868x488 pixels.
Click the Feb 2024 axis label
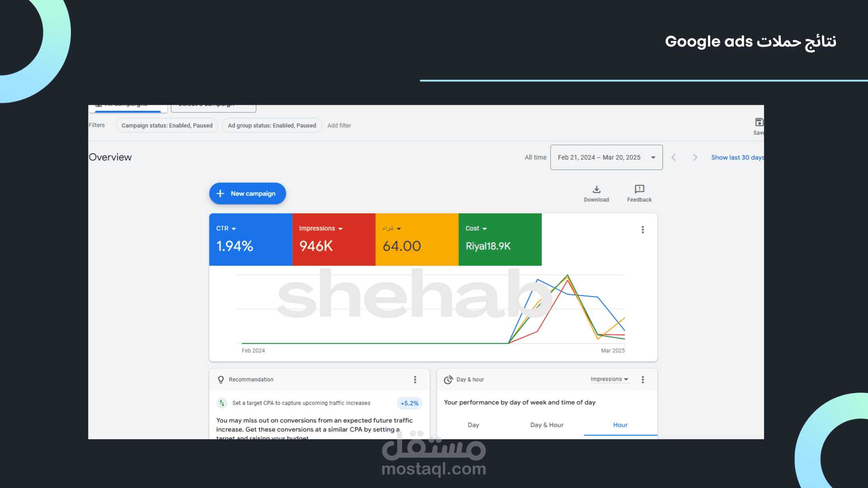[253, 351]
